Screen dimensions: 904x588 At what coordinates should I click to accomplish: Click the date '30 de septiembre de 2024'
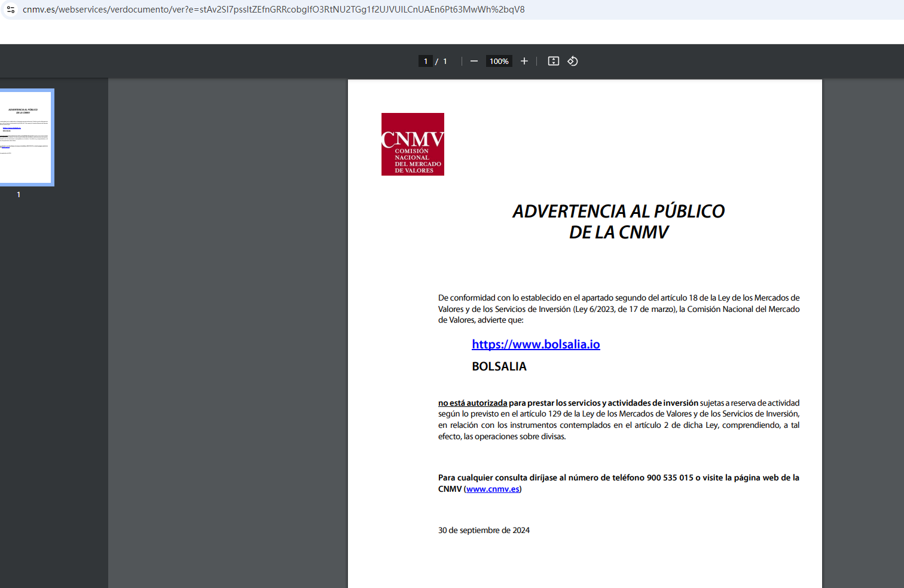pos(484,530)
